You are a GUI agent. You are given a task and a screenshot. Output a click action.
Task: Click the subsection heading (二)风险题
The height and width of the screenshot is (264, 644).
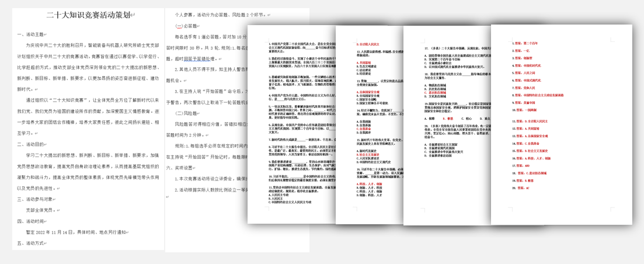click(187, 113)
